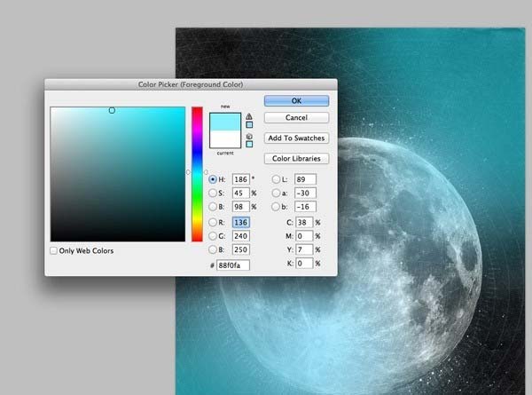This screenshot has width=532, height=395.
Task: Open Color Libraries
Action: click(x=296, y=158)
